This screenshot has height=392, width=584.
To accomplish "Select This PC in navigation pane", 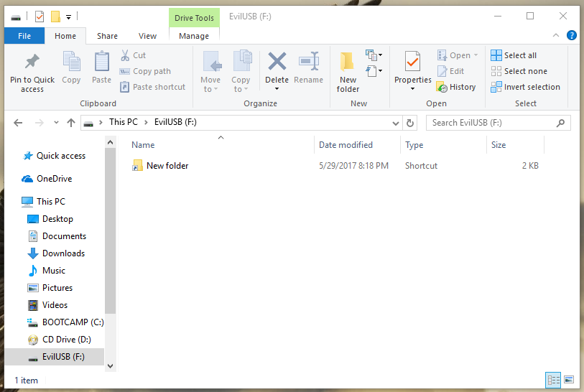I will click(43, 202).
